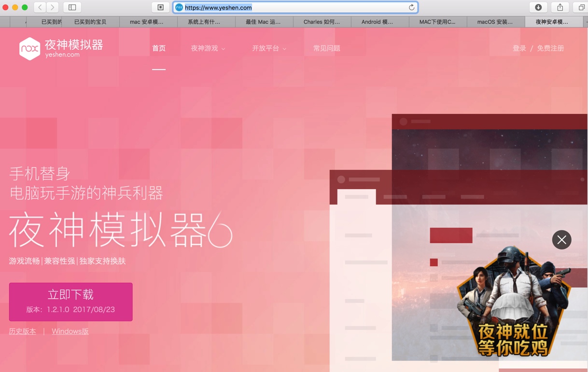Switch to the 最佳 Mac 运… tab
Screen dimensions: 588x372
tap(263, 22)
